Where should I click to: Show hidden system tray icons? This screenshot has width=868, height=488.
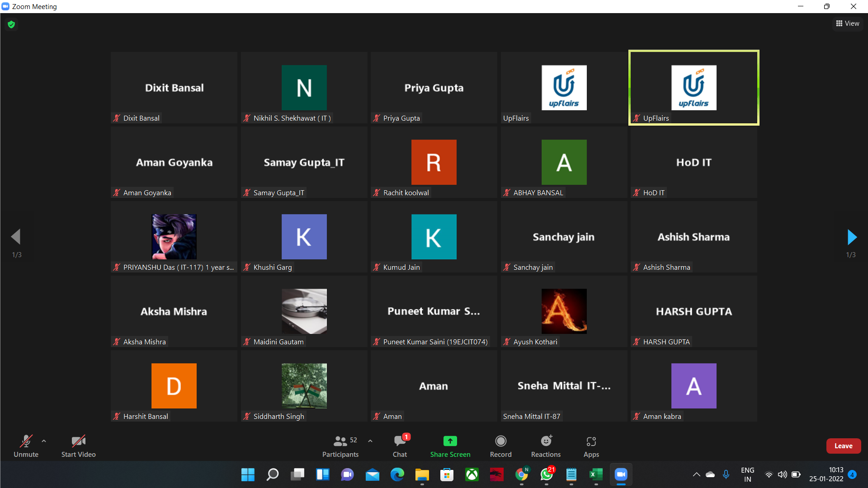[x=696, y=474]
